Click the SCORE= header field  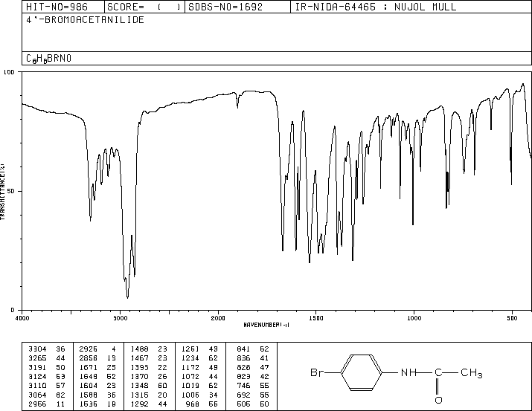[144, 7]
